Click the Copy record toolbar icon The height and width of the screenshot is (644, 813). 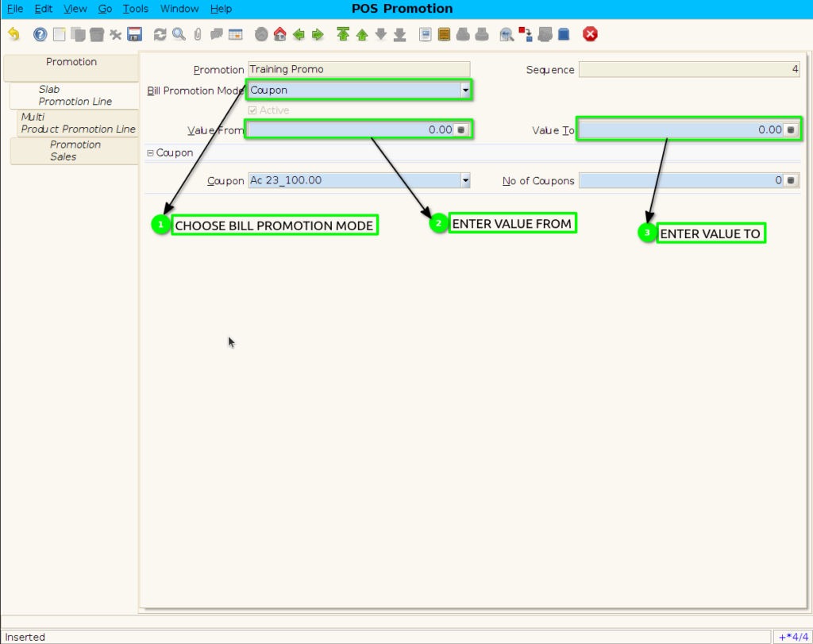[78, 34]
